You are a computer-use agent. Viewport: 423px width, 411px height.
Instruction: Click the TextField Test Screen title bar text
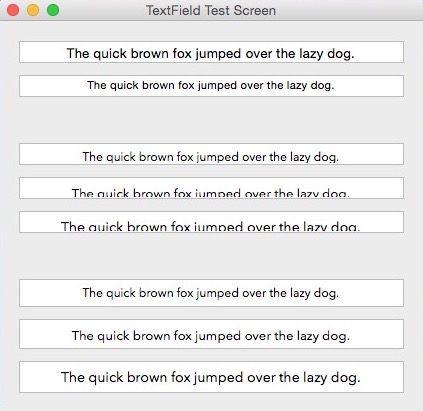211,10
